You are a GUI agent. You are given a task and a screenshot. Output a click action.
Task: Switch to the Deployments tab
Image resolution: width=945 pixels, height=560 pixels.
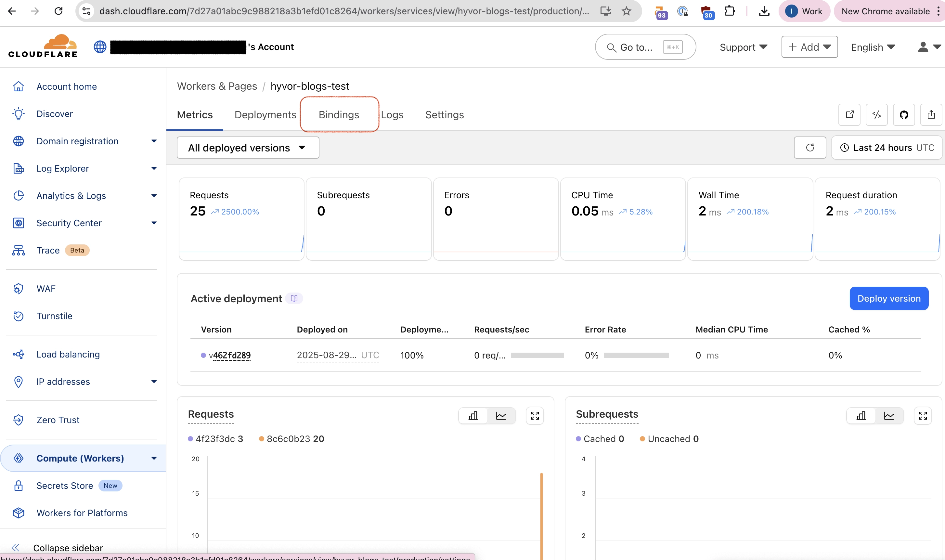click(x=265, y=115)
